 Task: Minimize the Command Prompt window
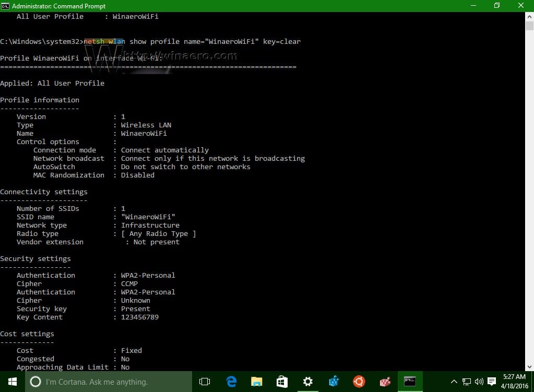[473, 5]
